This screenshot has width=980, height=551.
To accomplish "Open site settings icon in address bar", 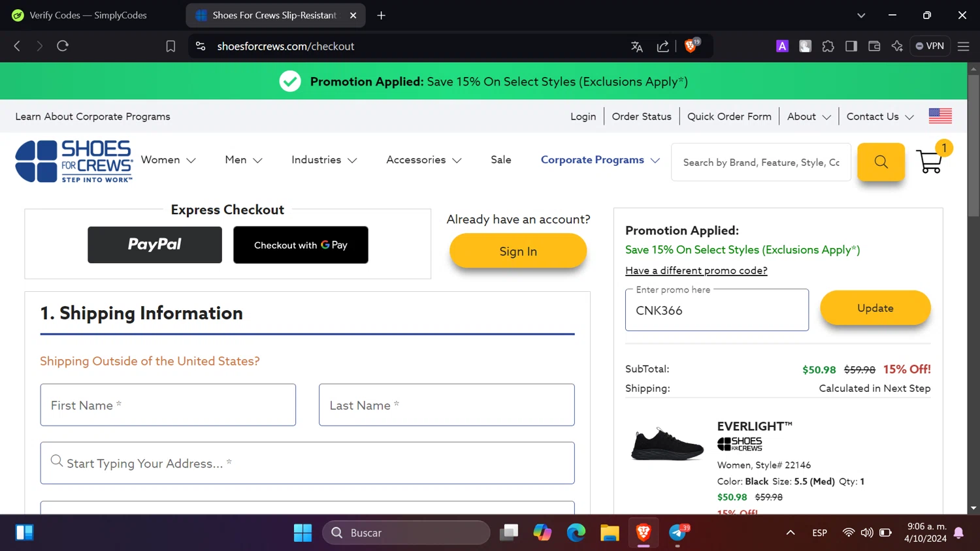I will [201, 46].
